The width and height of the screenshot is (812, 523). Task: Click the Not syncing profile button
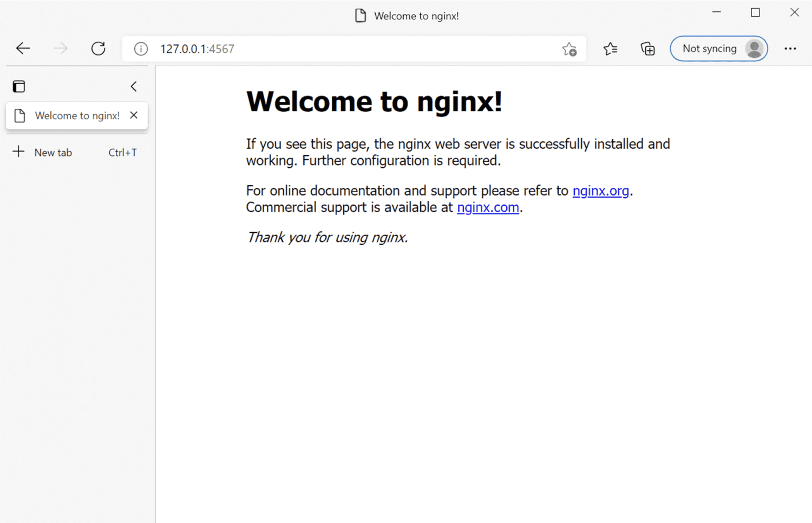719,49
